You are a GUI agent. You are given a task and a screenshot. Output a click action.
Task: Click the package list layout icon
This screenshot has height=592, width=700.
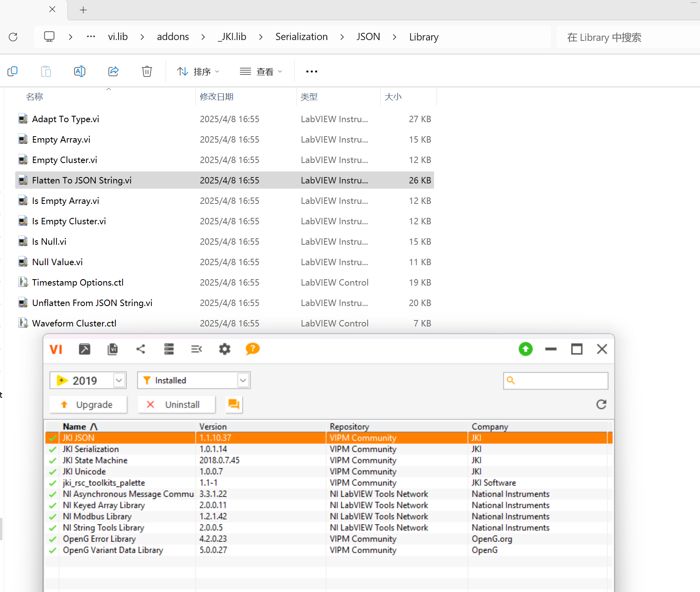(x=169, y=349)
